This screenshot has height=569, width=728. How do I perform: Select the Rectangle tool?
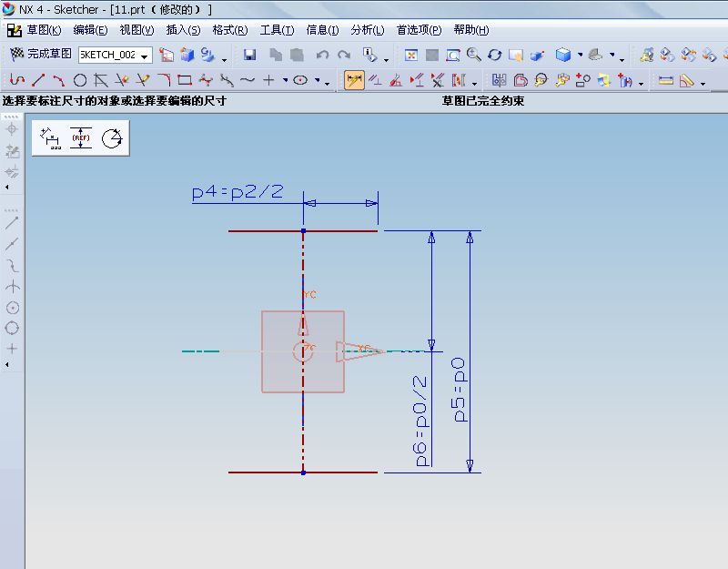coord(185,80)
